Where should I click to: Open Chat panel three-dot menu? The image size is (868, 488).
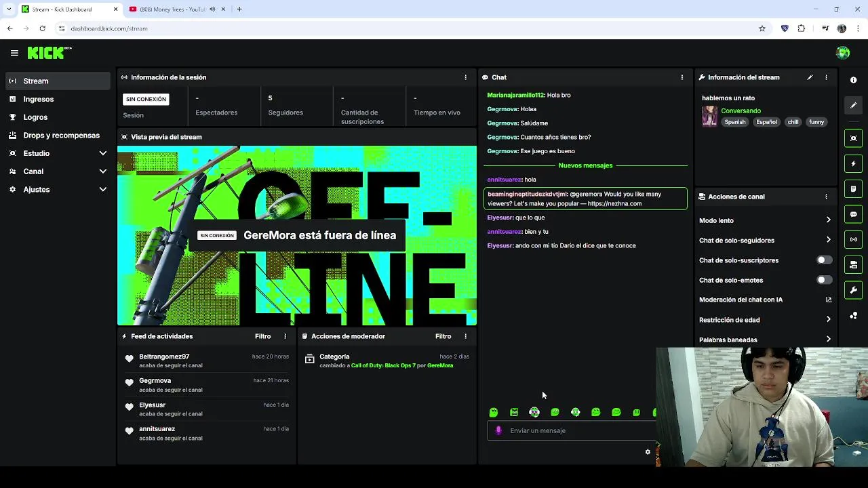[682, 77]
